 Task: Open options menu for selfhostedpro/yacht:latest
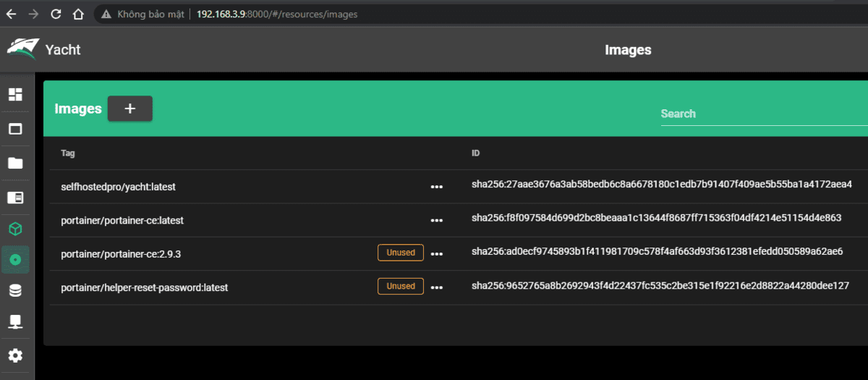pos(436,187)
